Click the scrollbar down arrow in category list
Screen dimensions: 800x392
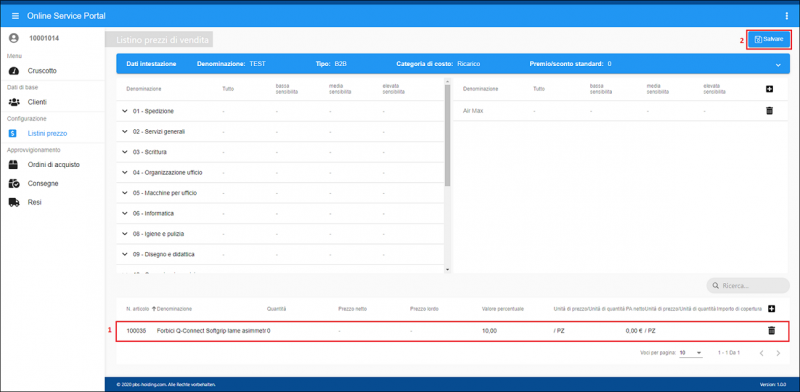pyautogui.click(x=447, y=270)
